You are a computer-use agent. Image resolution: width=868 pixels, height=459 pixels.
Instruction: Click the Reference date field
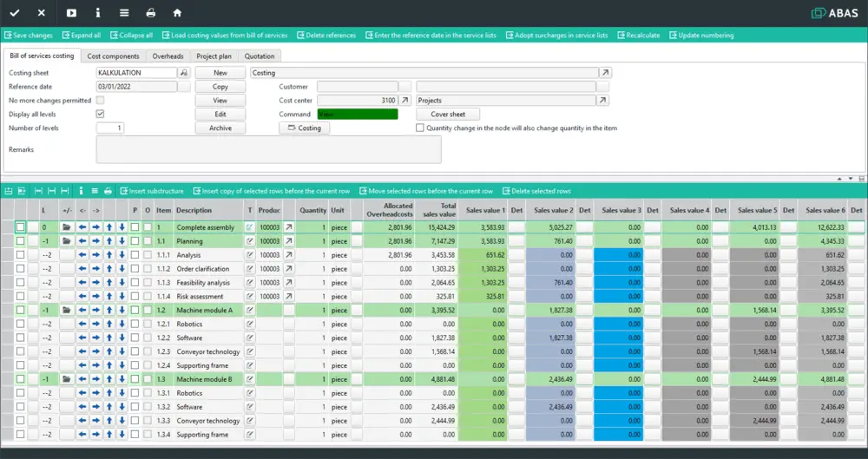[137, 87]
